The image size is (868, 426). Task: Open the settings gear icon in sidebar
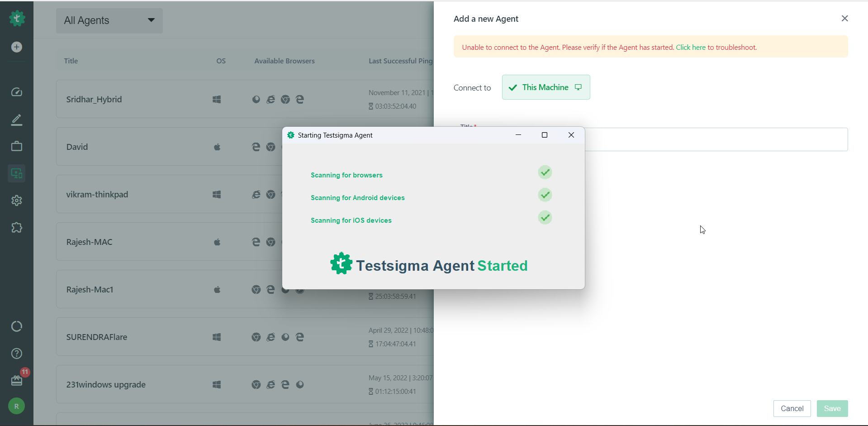point(17,201)
